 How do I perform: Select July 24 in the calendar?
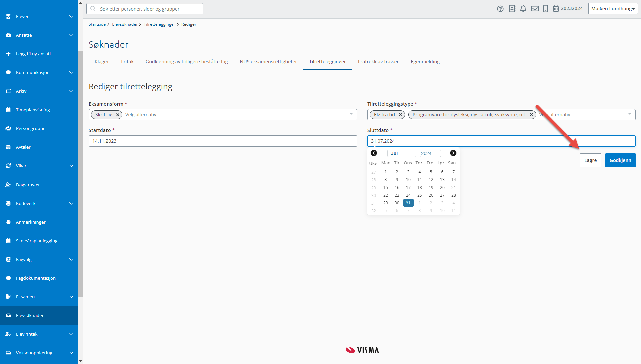tap(408, 195)
